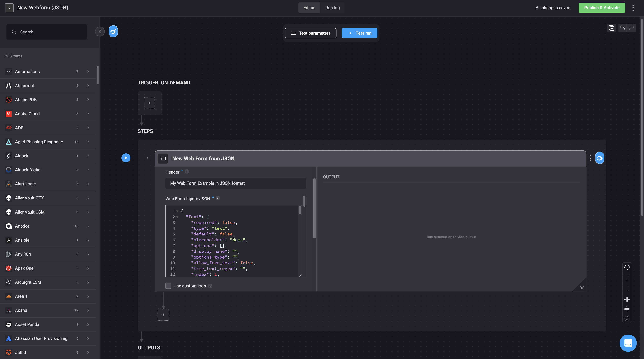Select auth0 in the integrations list
The width and height of the screenshot is (644, 359).
(x=48, y=353)
